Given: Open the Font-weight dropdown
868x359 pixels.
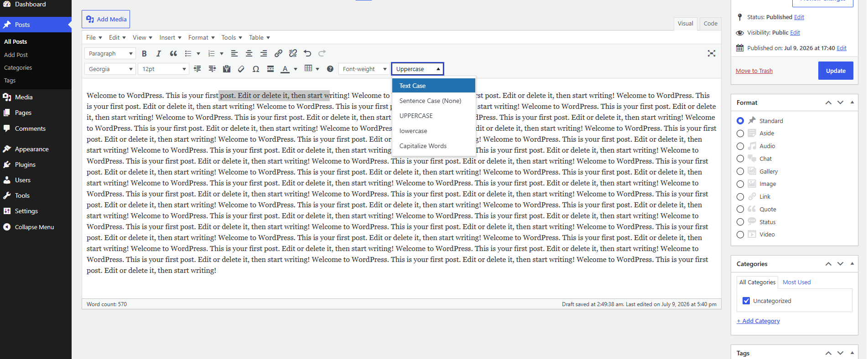Looking at the screenshot, I should click(x=364, y=69).
